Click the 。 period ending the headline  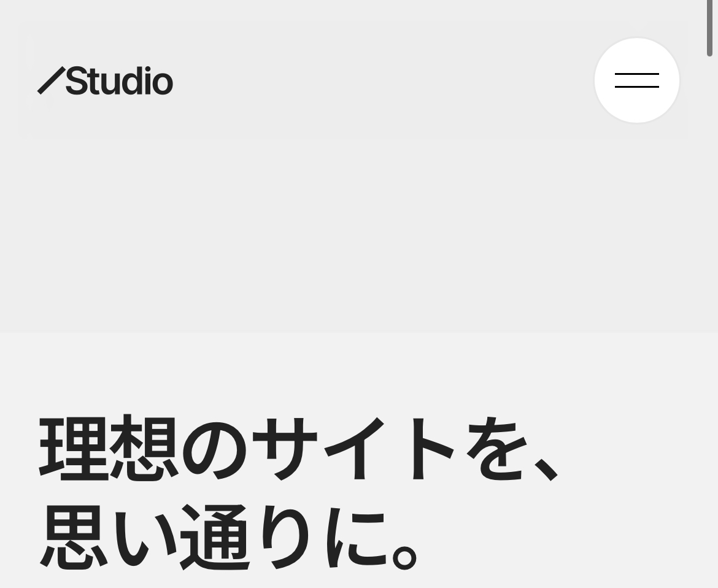(405, 557)
